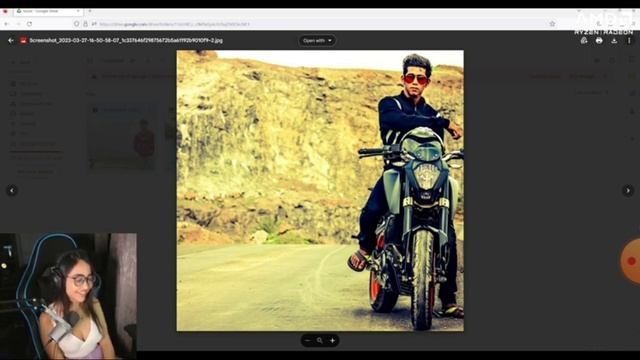Click the Screenshot_2023-03-27 jpg file name

(x=126, y=40)
